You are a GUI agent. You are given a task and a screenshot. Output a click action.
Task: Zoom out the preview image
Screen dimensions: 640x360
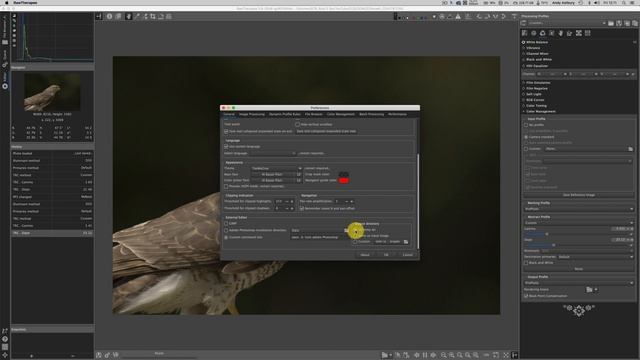click(x=443, y=355)
